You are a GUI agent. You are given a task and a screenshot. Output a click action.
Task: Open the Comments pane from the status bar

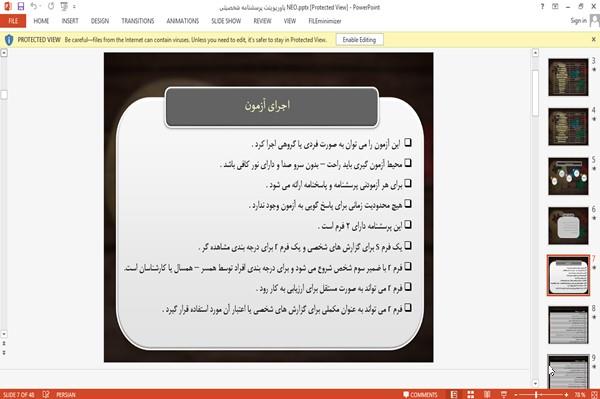420,394
